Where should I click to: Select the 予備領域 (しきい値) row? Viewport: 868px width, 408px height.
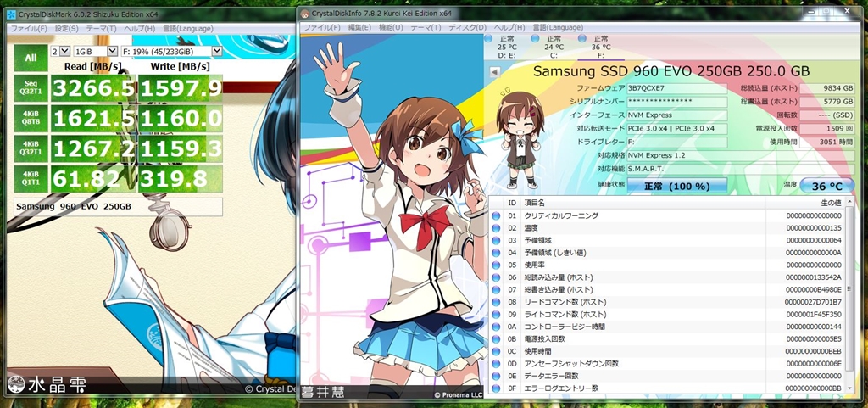coord(667,253)
